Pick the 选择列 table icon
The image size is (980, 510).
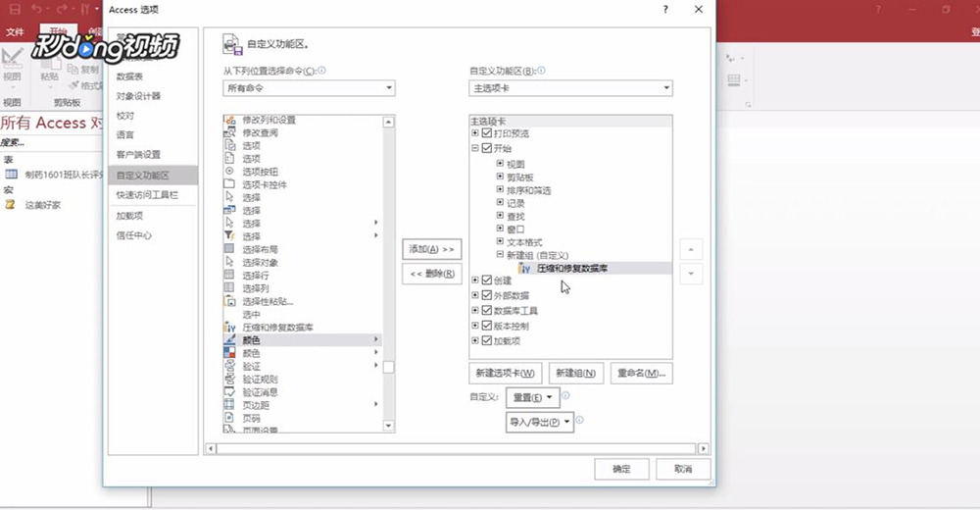229,287
